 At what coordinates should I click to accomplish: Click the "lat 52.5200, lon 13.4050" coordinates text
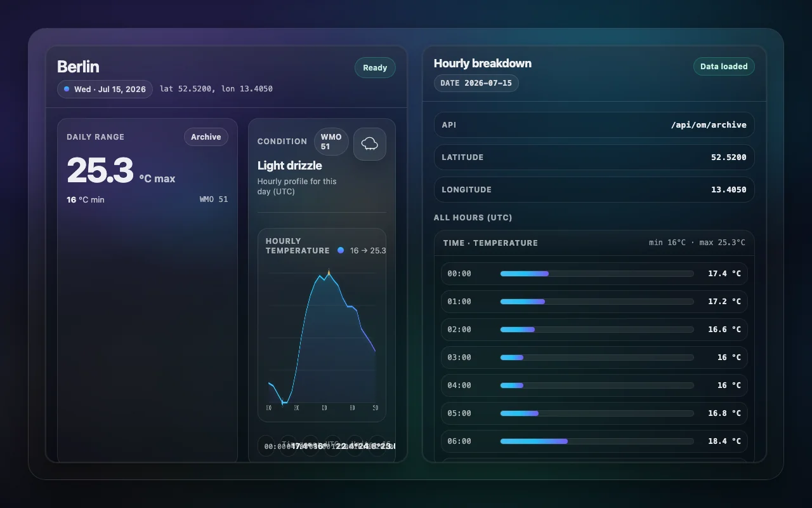[x=216, y=89]
